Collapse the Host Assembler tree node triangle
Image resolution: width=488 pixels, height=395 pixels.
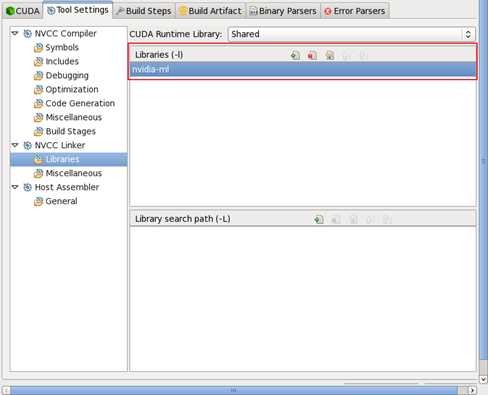[15, 187]
